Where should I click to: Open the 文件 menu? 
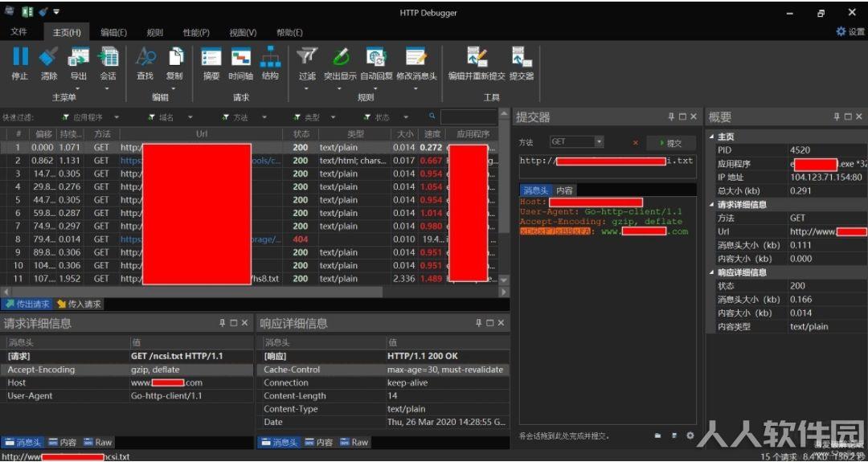[18, 32]
